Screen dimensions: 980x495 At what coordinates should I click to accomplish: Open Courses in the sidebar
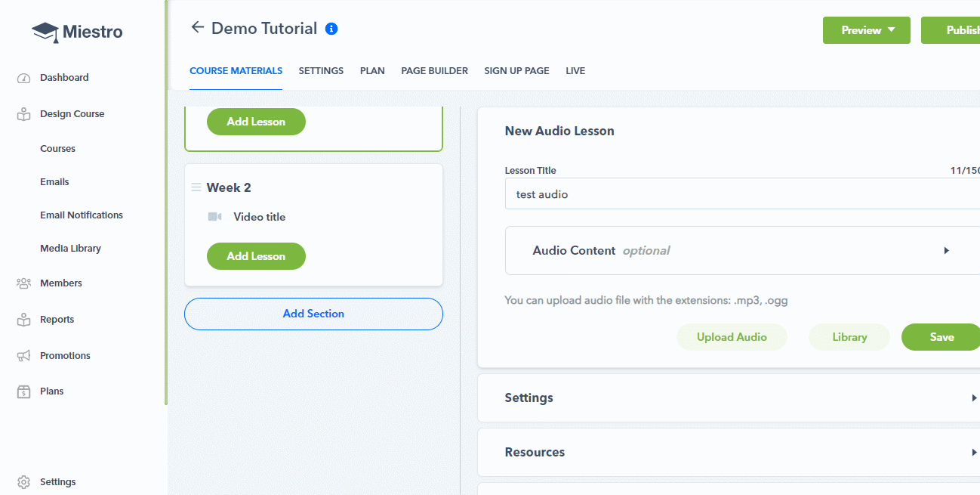pos(58,149)
